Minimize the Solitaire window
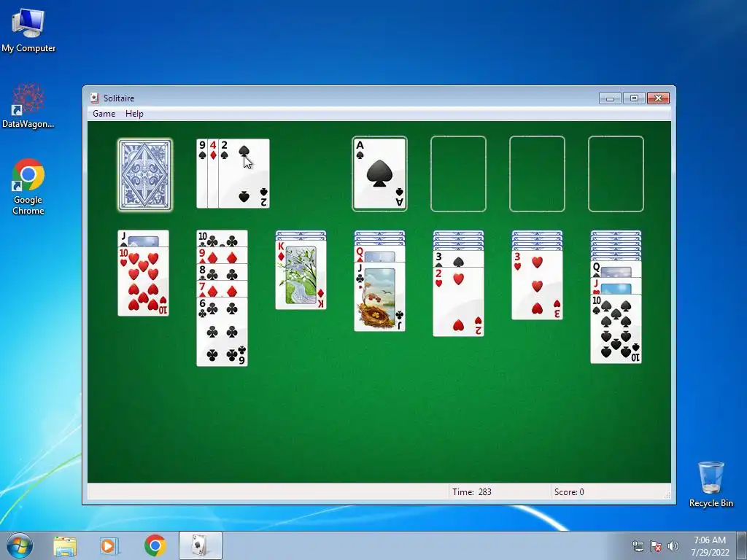This screenshot has height=560, width=747. click(x=610, y=98)
